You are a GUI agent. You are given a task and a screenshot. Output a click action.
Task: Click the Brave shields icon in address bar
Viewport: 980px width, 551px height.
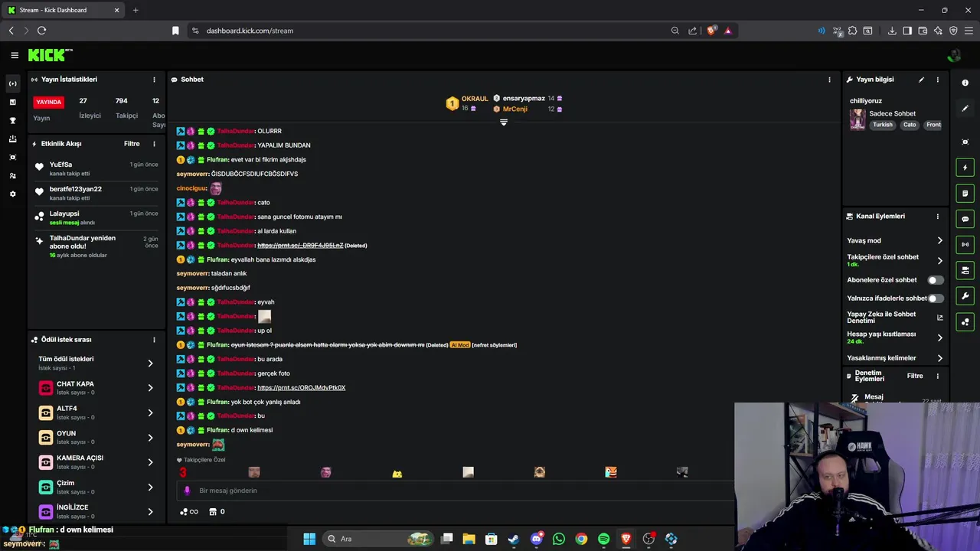pyautogui.click(x=711, y=31)
